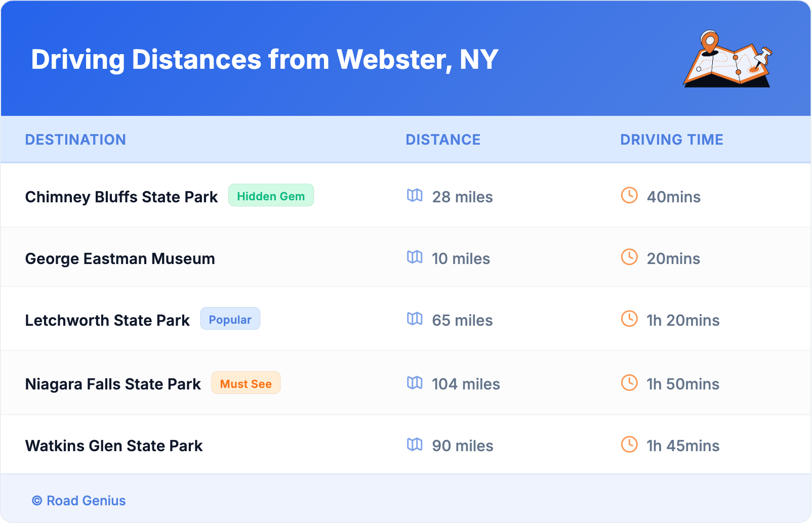Image resolution: width=812 pixels, height=523 pixels.
Task: Select George Eastman Museum destination
Action: (x=120, y=258)
